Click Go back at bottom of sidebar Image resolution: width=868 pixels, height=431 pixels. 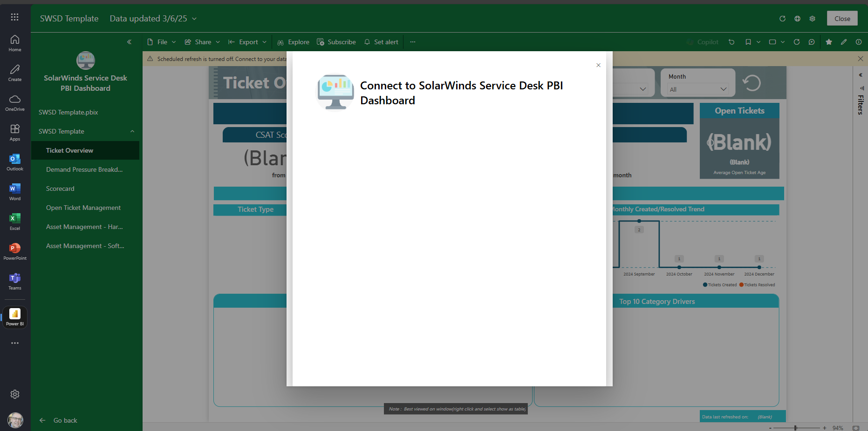[59, 420]
